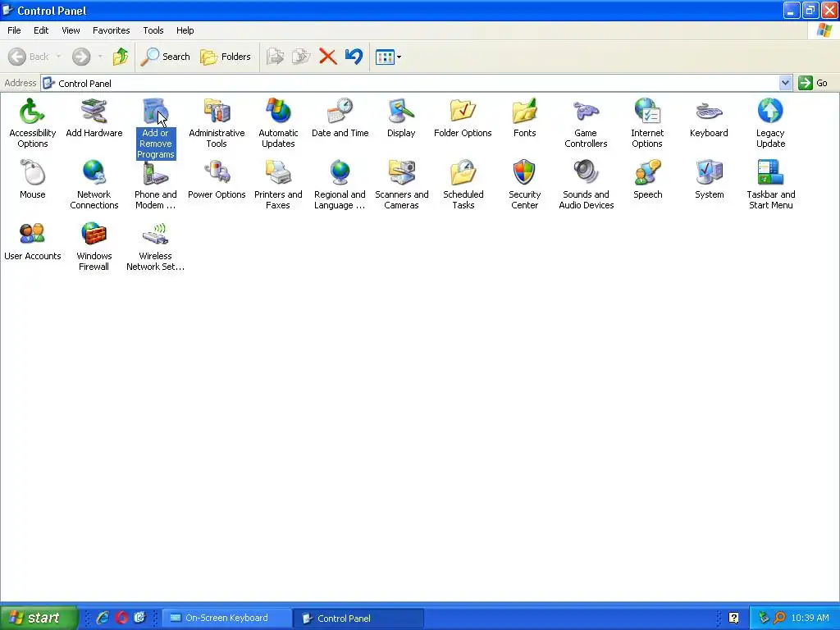Open Regional and Language options icon
This screenshot has width=840, height=630.
click(x=340, y=185)
